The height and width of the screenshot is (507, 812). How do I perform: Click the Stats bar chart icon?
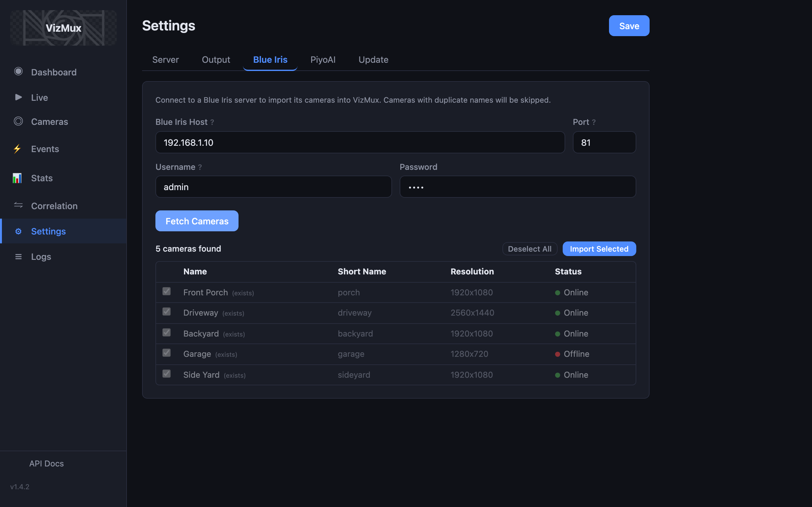(x=17, y=178)
